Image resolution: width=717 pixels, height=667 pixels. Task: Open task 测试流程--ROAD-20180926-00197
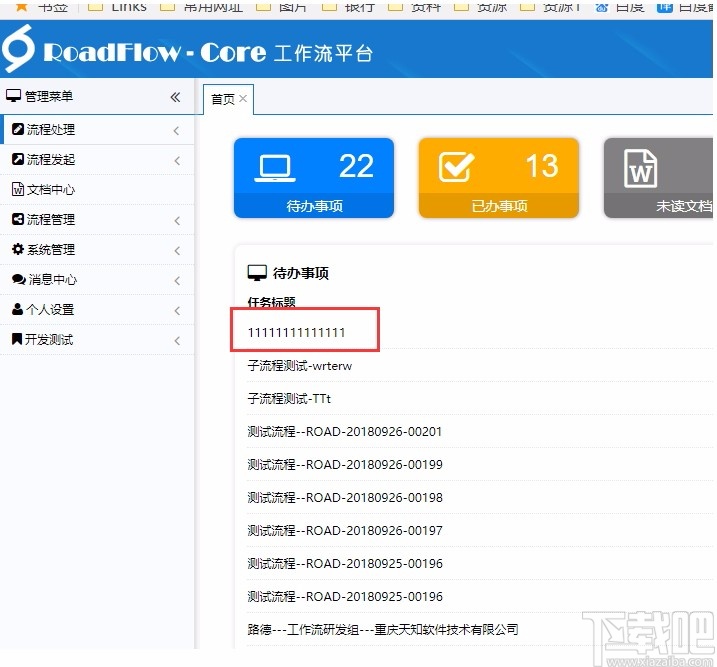tap(345, 530)
